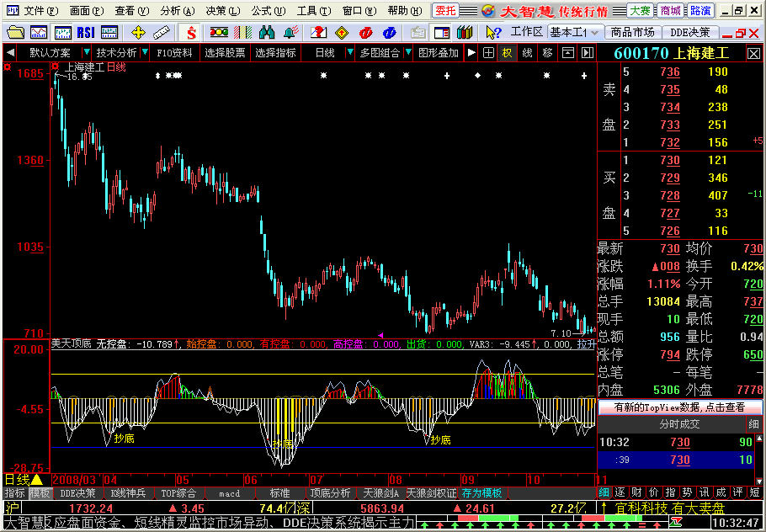
Task: Click the 存为模板 tab
Action: point(481,493)
